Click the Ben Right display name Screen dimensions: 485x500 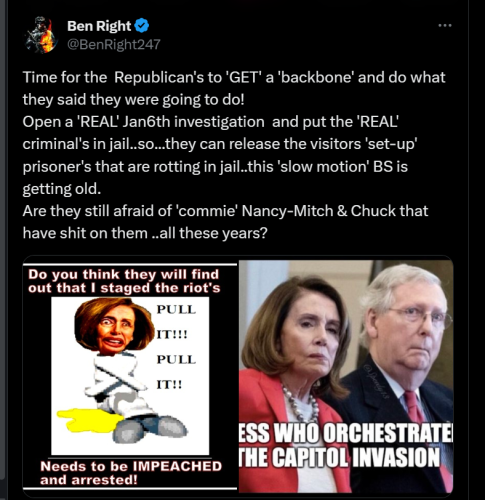click(x=99, y=26)
